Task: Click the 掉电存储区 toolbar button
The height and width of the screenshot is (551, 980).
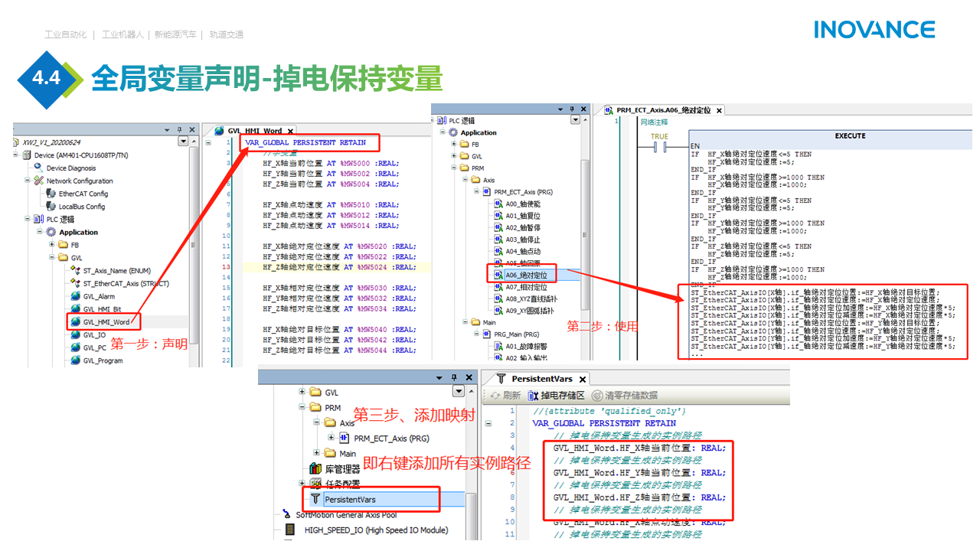Action: click(557, 396)
